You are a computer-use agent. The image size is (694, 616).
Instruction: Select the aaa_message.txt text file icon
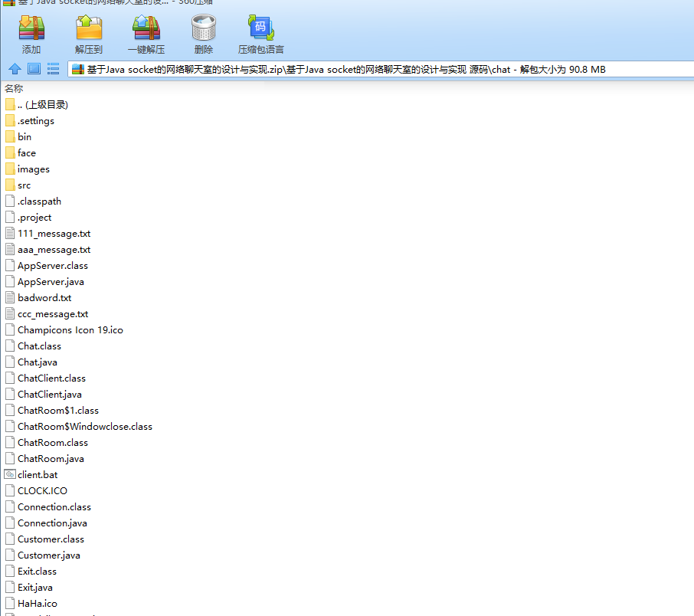[x=10, y=249]
